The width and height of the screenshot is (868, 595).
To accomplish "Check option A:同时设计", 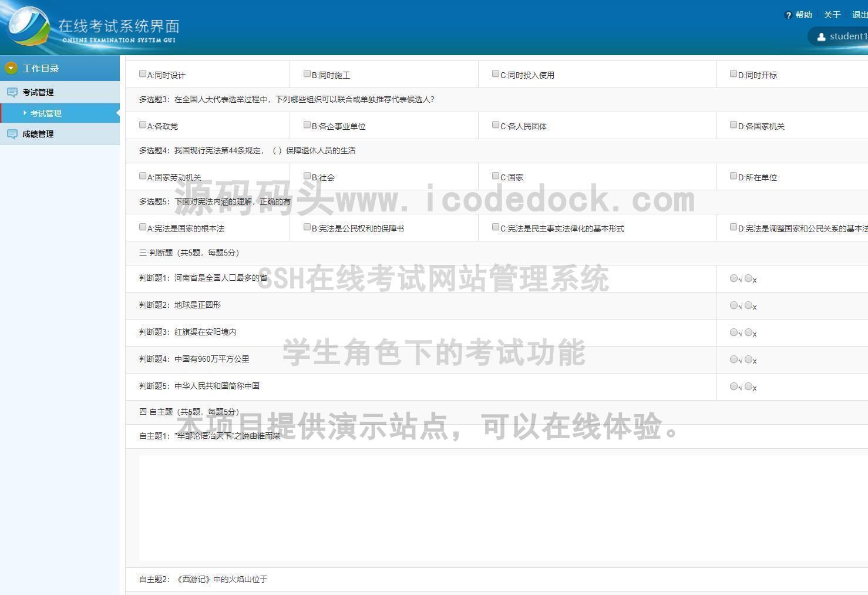I will point(143,73).
